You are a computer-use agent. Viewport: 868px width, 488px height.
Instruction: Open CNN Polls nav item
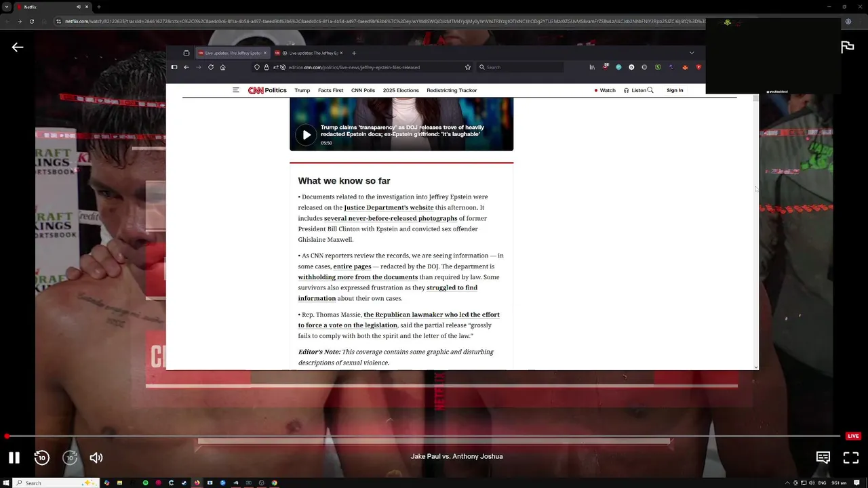363,90
